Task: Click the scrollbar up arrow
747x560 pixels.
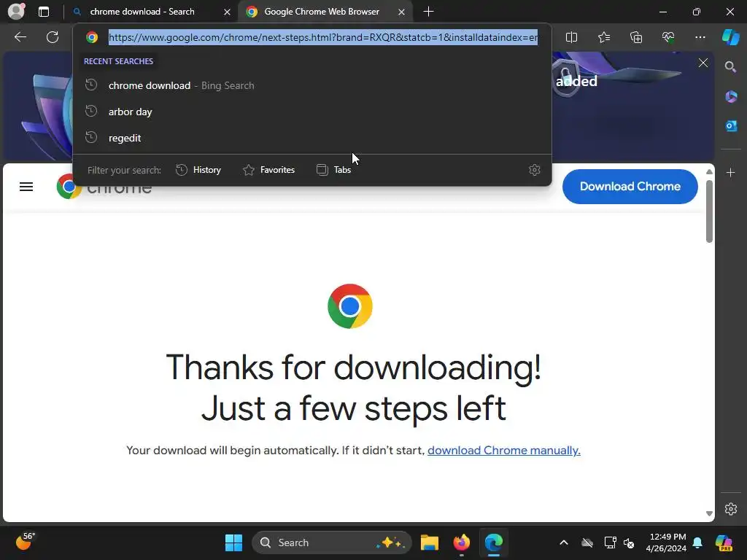Action: (x=709, y=172)
